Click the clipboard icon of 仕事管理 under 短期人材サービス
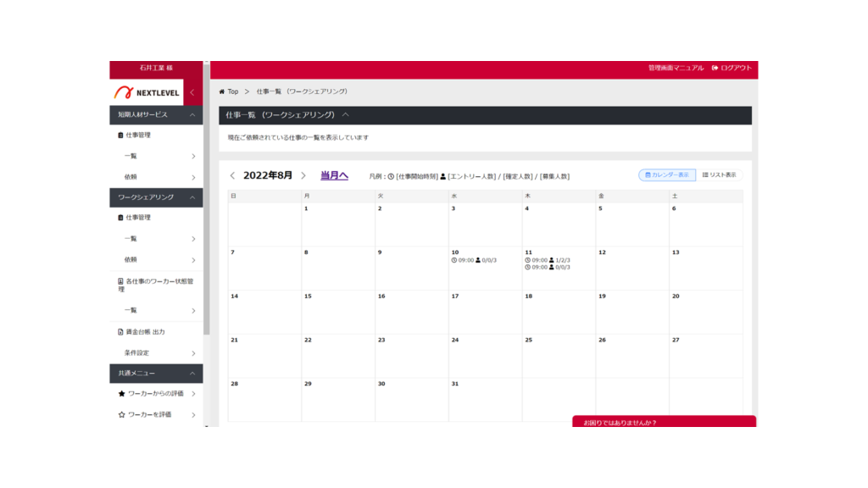This screenshot has width=868, height=488. point(120,135)
